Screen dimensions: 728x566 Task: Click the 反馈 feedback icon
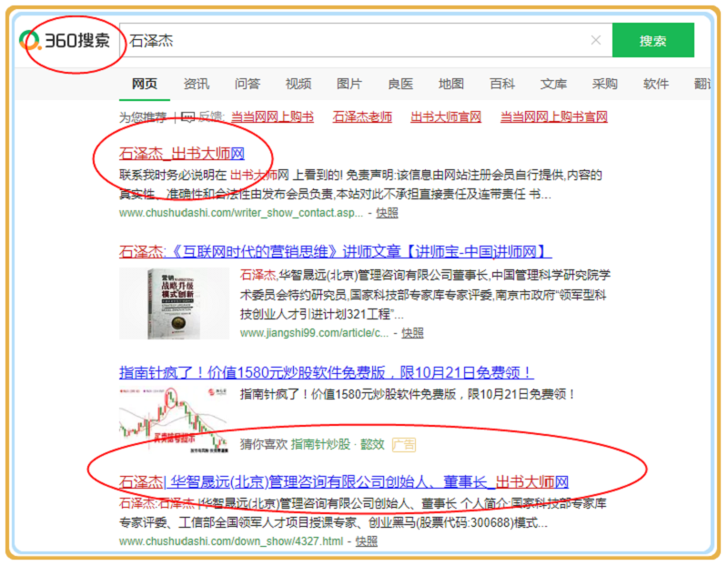[x=188, y=116]
